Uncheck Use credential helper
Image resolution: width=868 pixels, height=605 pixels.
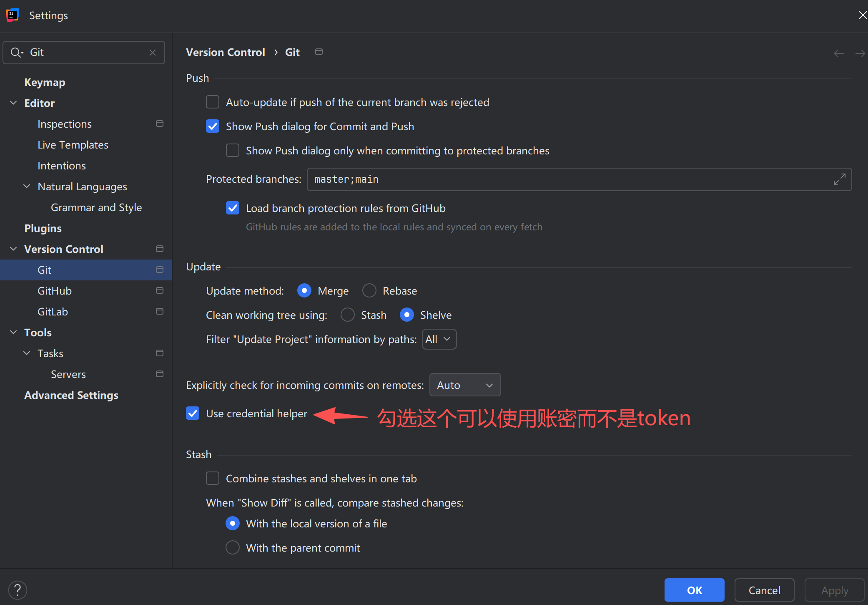tap(193, 413)
